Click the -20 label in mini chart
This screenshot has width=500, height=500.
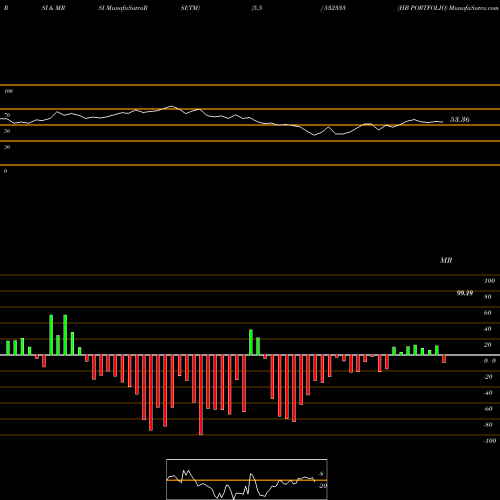[x=322, y=486]
